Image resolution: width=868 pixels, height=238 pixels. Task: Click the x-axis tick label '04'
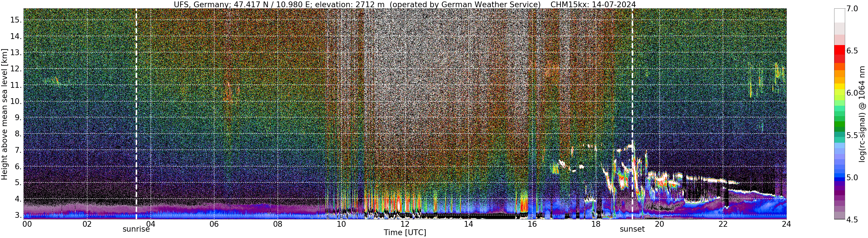click(151, 224)
